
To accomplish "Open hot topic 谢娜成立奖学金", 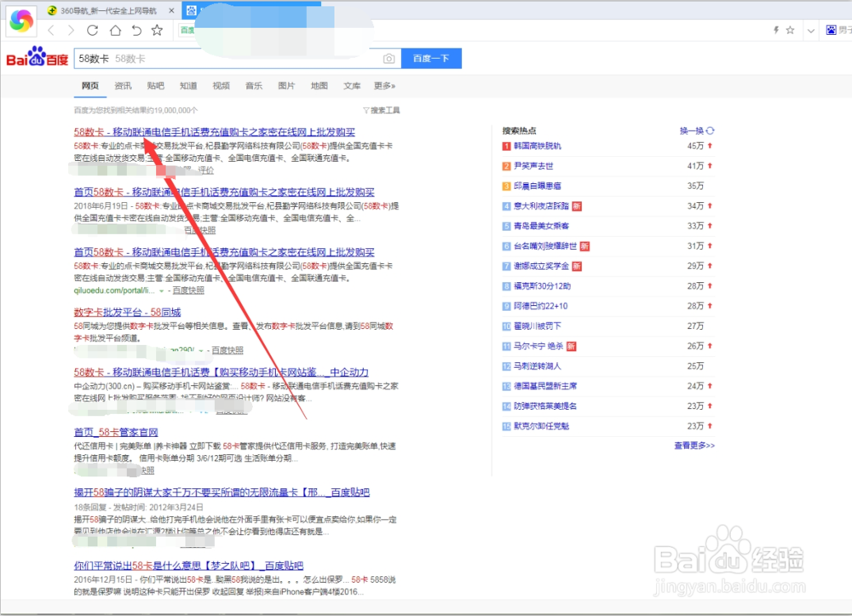I will coord(541,267).
